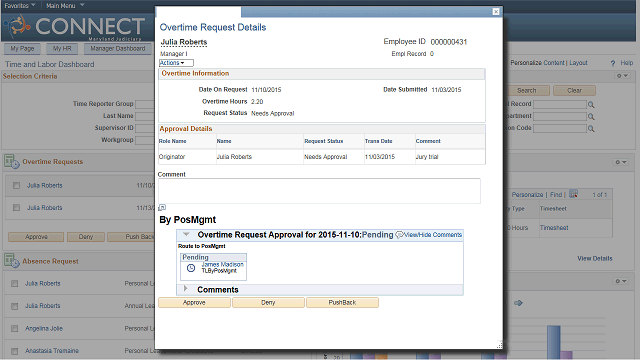Click the grid view icon next to Find
Screen dimensions: 640x360
(x=573, y=194)
